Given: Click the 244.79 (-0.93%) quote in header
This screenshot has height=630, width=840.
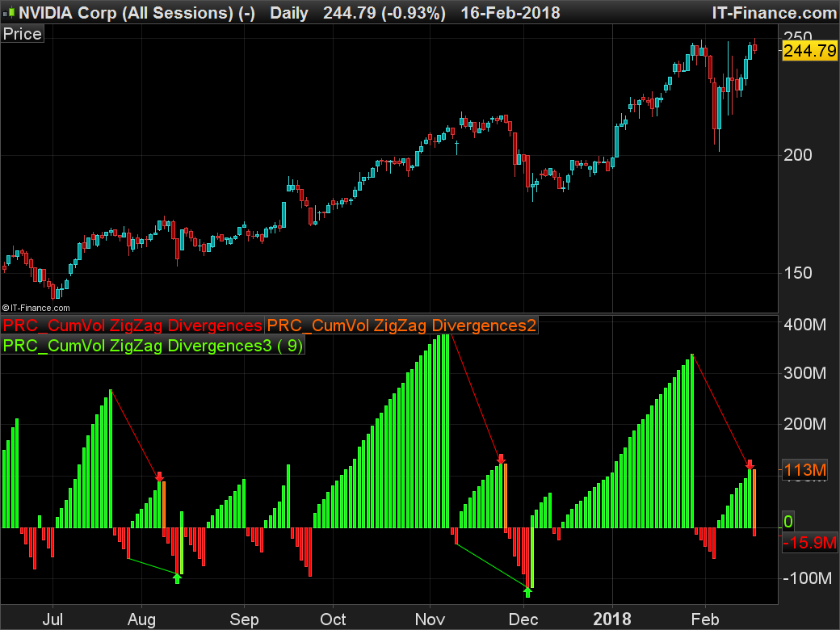Looking at the screenshot, I should [384, 12].
